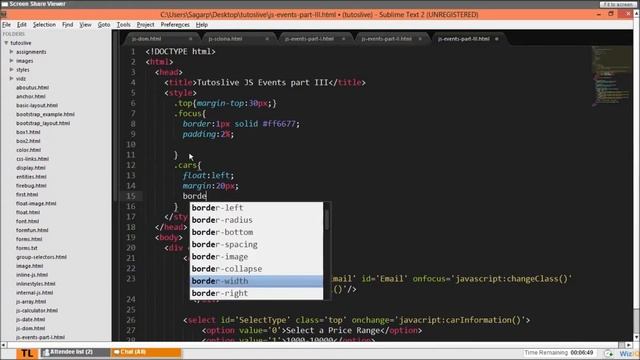Open the File menu
This screenshot has width=640, height=360.
pos(6,25)
